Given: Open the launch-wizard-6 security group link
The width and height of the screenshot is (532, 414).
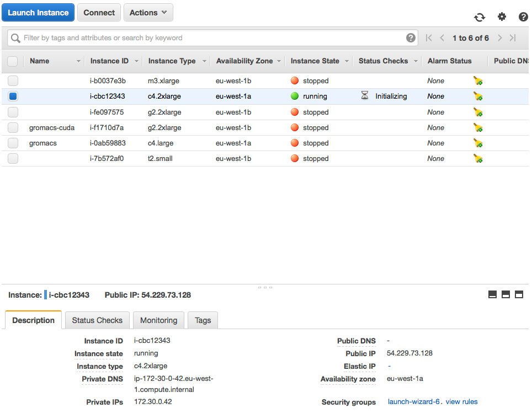Looking at the screenshot, I should coord(413,401).
